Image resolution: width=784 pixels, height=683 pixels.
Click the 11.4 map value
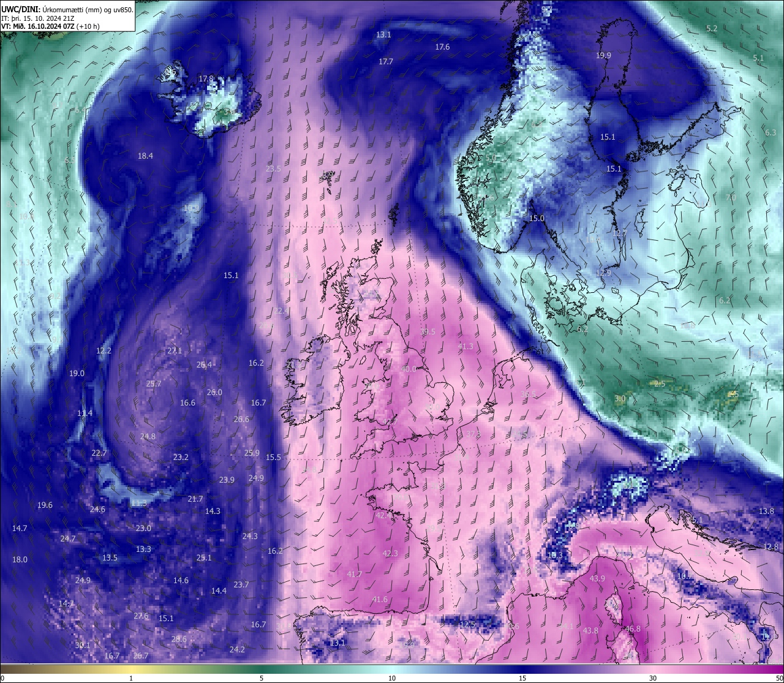pyautogui.click(x=85, y=413)
